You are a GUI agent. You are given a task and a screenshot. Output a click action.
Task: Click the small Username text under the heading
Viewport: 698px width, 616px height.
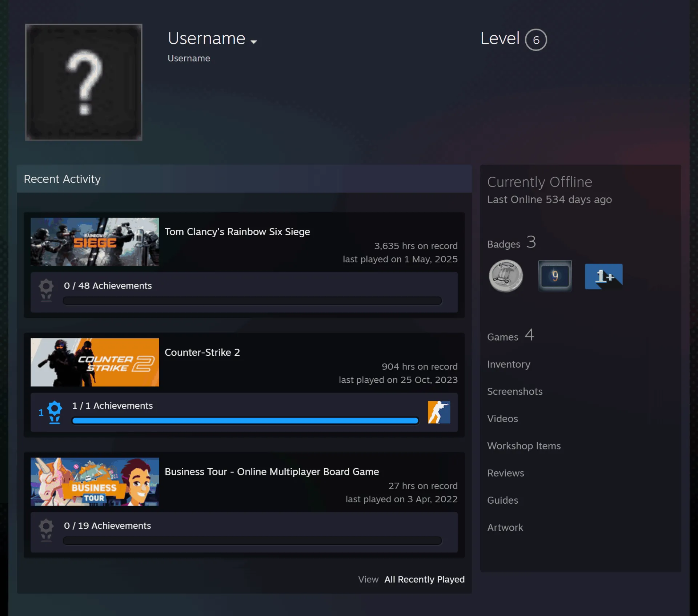click(189, 58)
